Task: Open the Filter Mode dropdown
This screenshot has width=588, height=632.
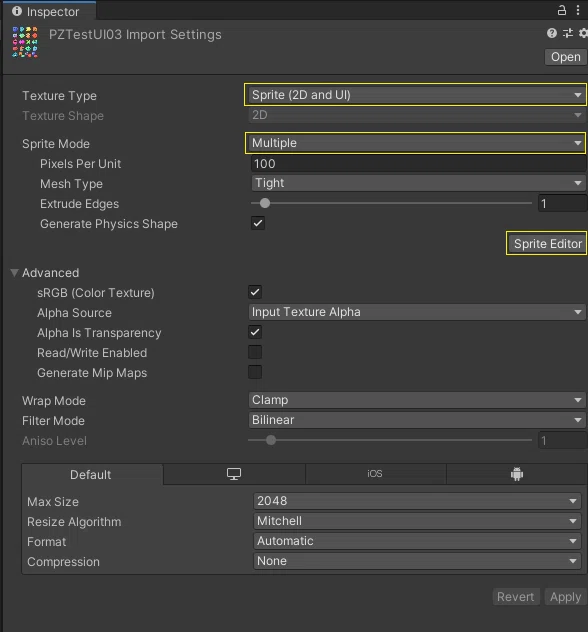Action: [x=417, y=420]
